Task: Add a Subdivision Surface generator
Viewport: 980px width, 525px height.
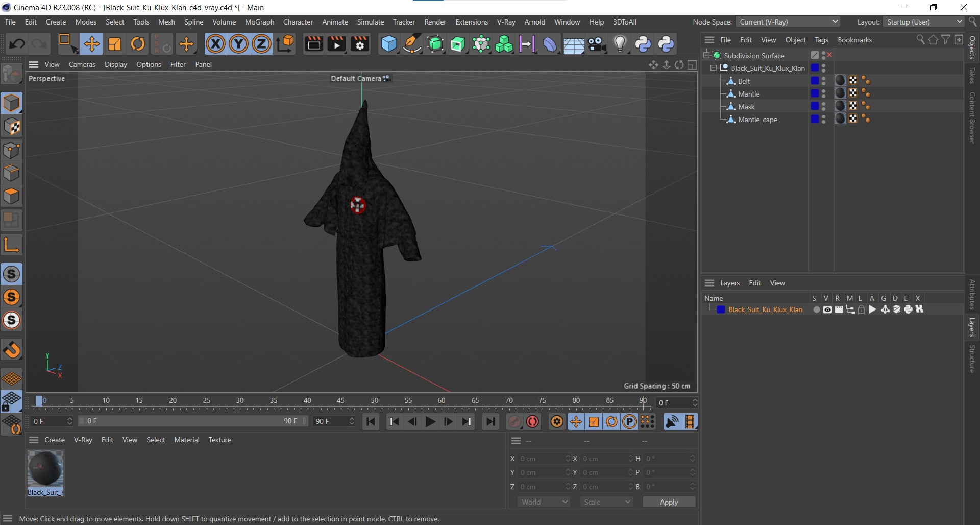Action: pyautogui.click(x=435, y=44)
